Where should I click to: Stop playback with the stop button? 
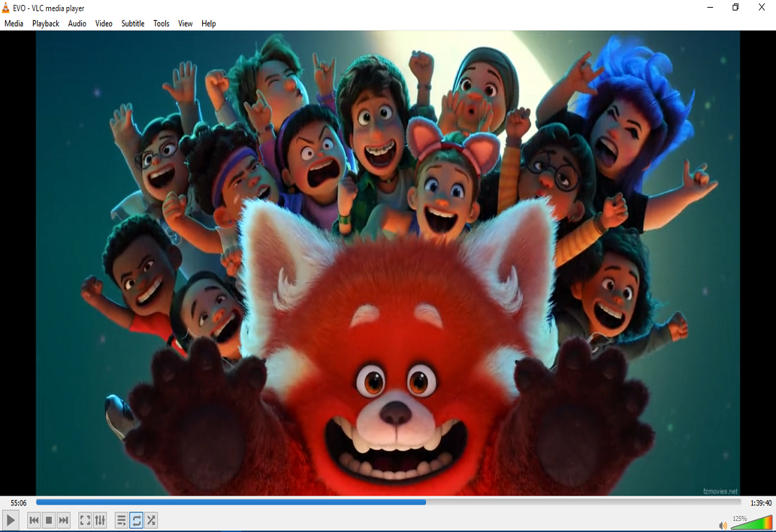click(49, 520)
